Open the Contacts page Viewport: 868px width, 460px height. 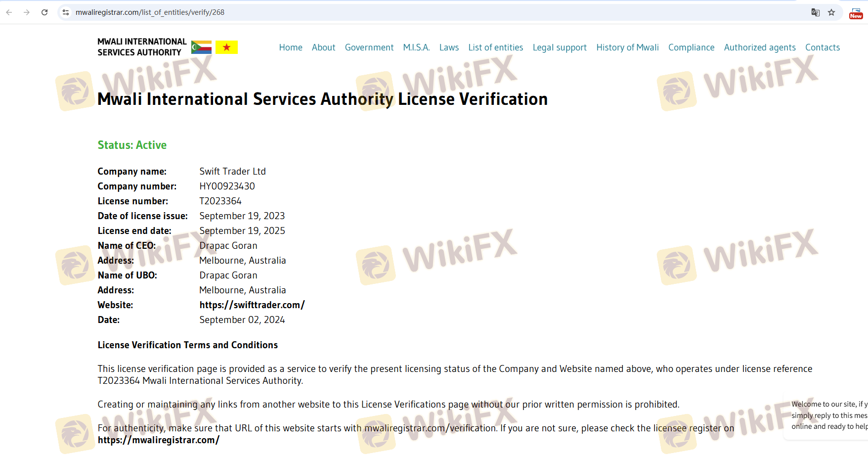pyautogui.click(x=823, y=47)
